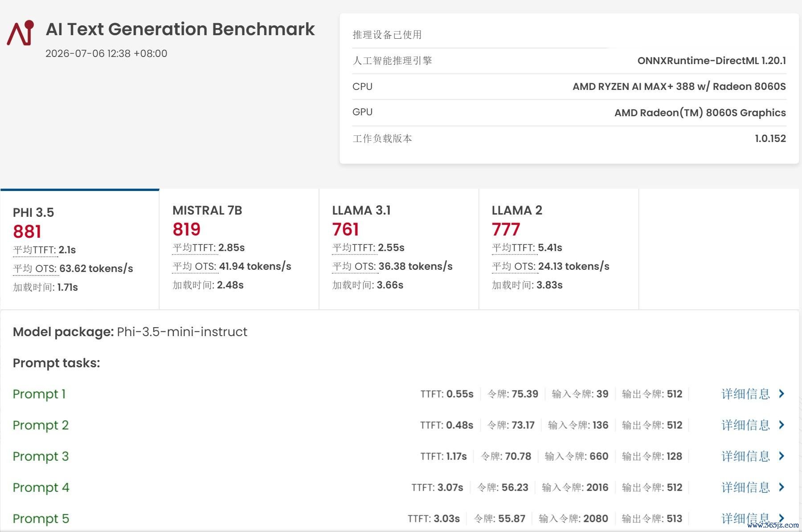Image resolution: width=802 pixels, height=532 pixels.
Task: Click 平均TTFT 5.41s under LLAMA 2
Action: pyautogui.click(x=527, y=248)
